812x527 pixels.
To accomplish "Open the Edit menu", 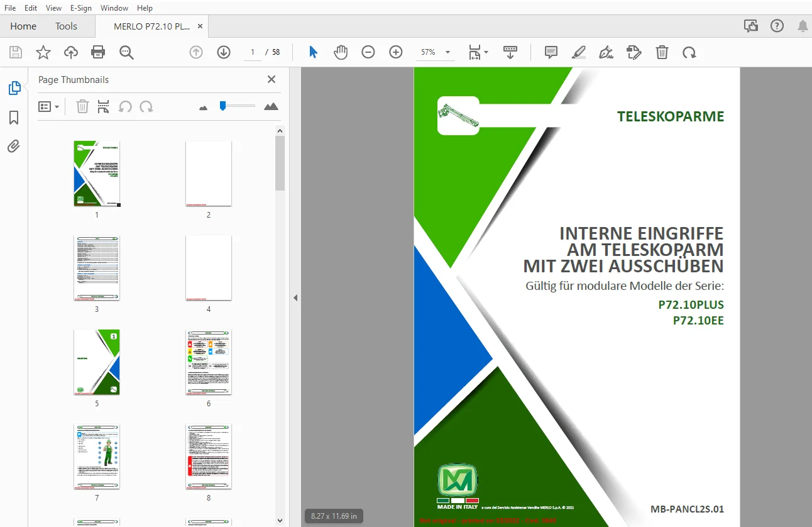I will point(31,8).
